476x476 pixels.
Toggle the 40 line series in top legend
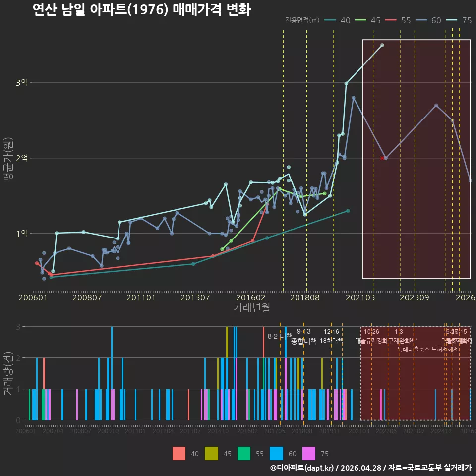(337, 20)
